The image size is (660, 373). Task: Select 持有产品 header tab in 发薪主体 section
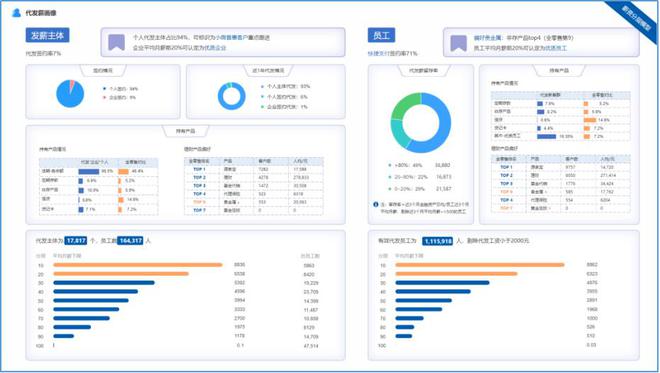185,131
